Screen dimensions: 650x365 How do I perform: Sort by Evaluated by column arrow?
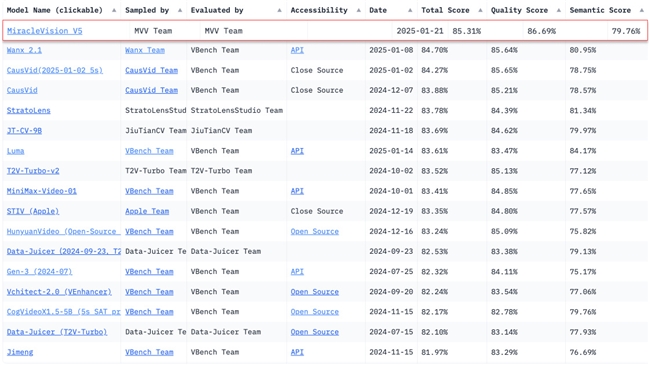point(279,10)
